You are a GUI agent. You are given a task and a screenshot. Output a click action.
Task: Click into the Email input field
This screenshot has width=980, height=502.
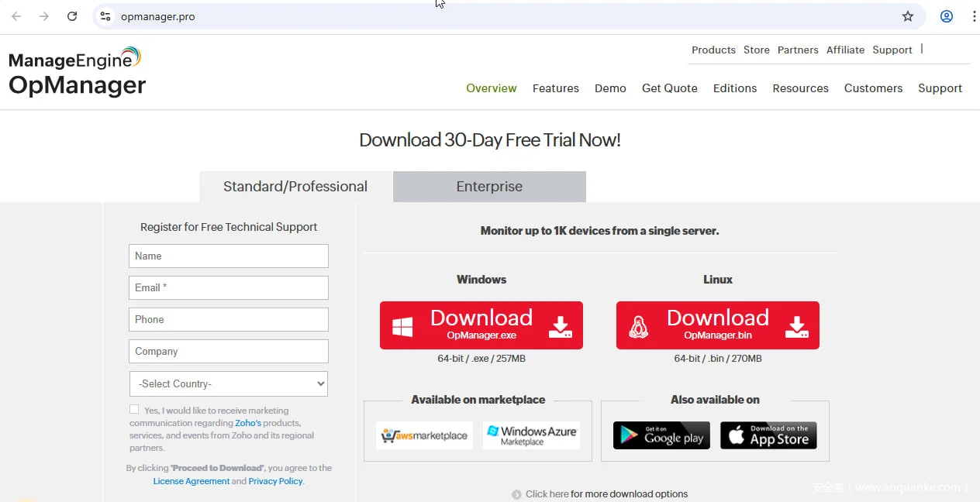[229, 287]
